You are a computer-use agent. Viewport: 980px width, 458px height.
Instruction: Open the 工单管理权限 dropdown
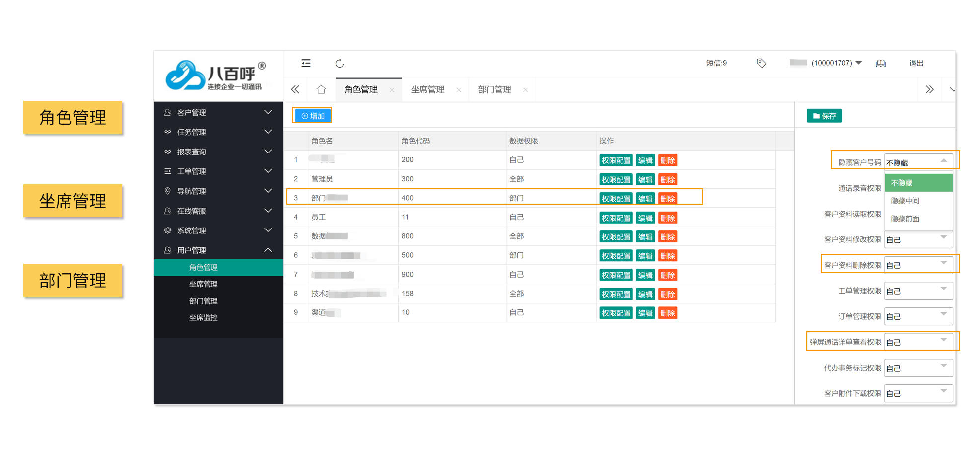918,291
